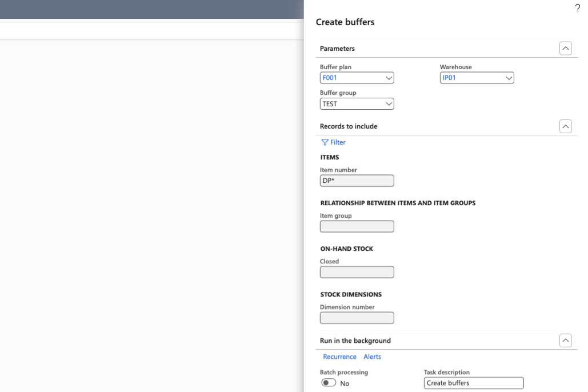
Task: Collapse the Records to include section
Action: coord(565,126)
